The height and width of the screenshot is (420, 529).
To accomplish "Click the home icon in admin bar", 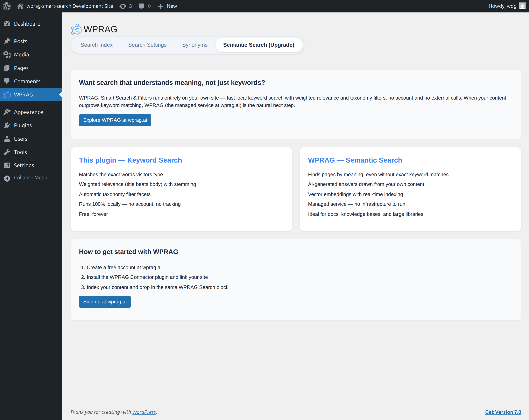I will (x=20, y=6).
